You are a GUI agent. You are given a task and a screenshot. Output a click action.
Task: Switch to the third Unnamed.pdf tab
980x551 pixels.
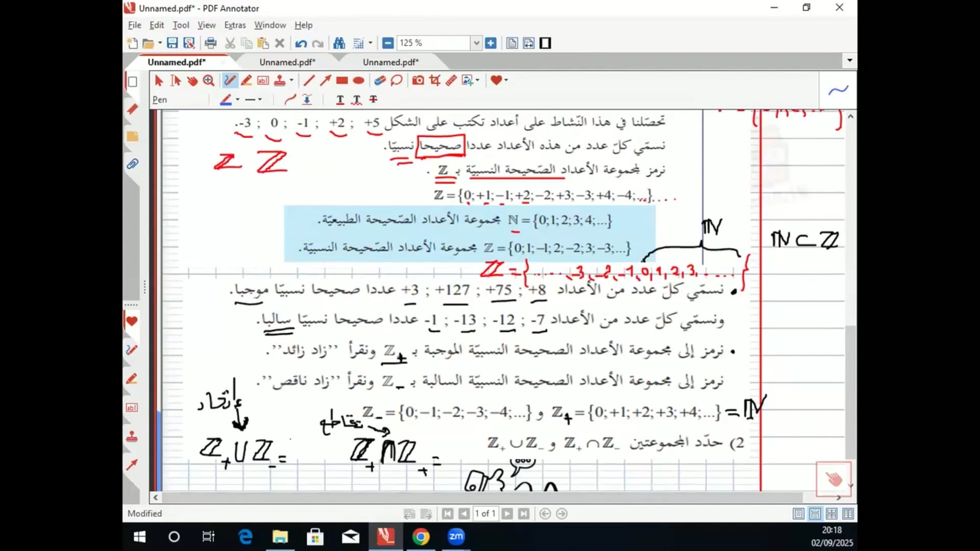point(390,62)
